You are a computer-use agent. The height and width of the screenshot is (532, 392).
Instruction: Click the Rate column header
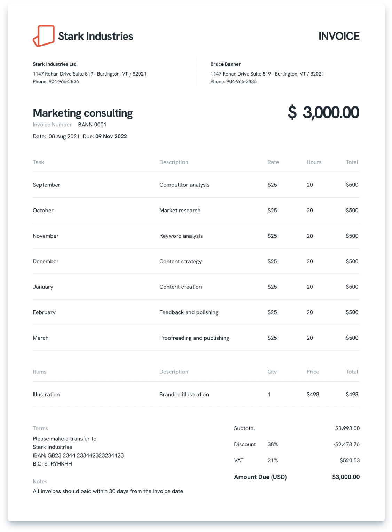click(x=273, y=162)
